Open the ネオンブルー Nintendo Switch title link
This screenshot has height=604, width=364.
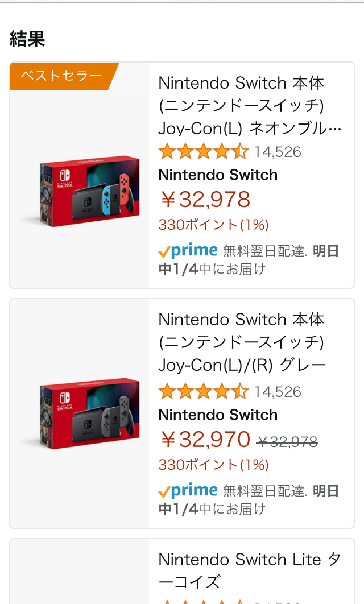tap(250, 106)
